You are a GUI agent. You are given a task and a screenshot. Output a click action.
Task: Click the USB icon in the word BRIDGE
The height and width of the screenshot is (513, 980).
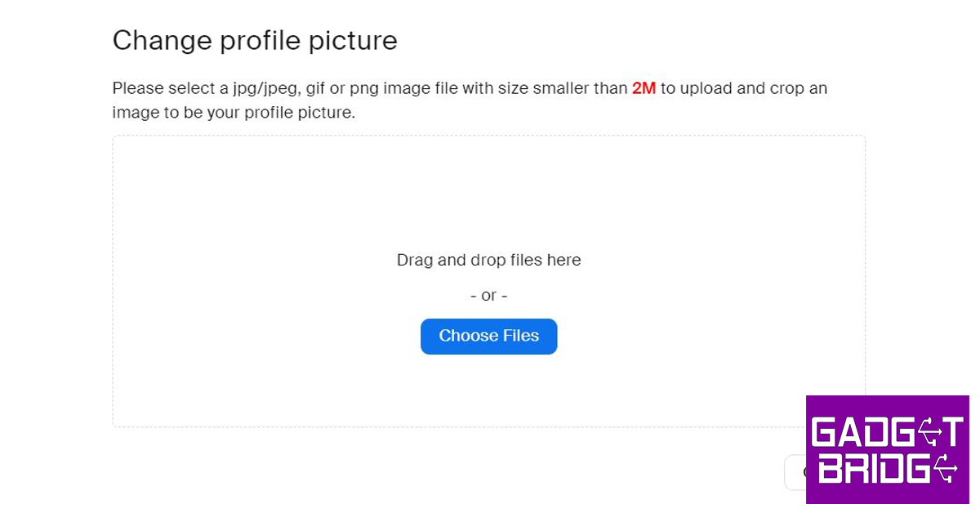(946, 469)
